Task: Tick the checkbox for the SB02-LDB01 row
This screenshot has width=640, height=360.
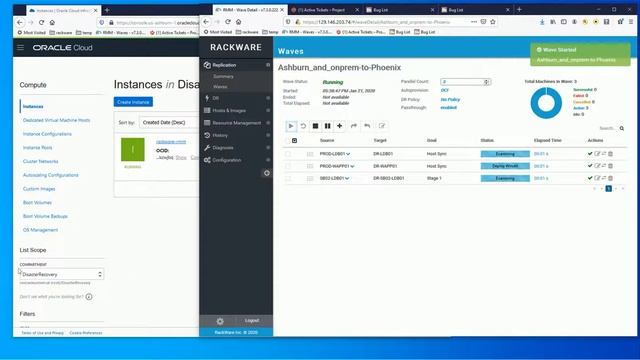Action: click(x=288, y=178)
